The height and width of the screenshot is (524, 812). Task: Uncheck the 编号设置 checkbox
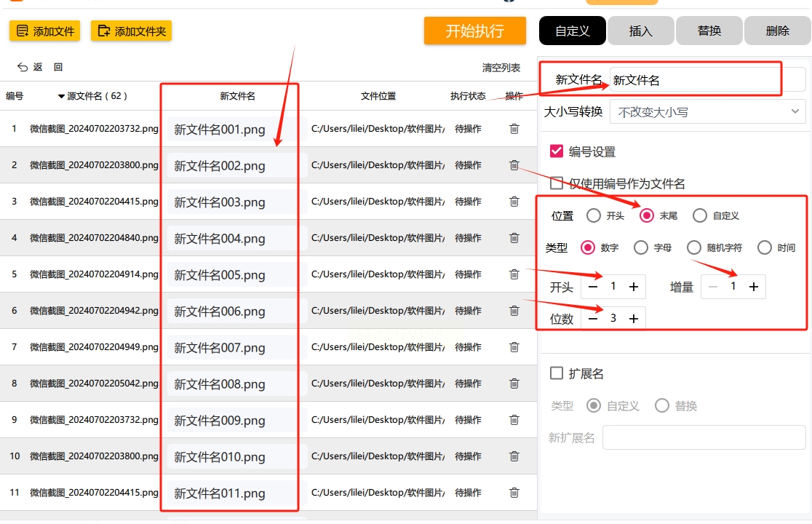tap(556, 151)
